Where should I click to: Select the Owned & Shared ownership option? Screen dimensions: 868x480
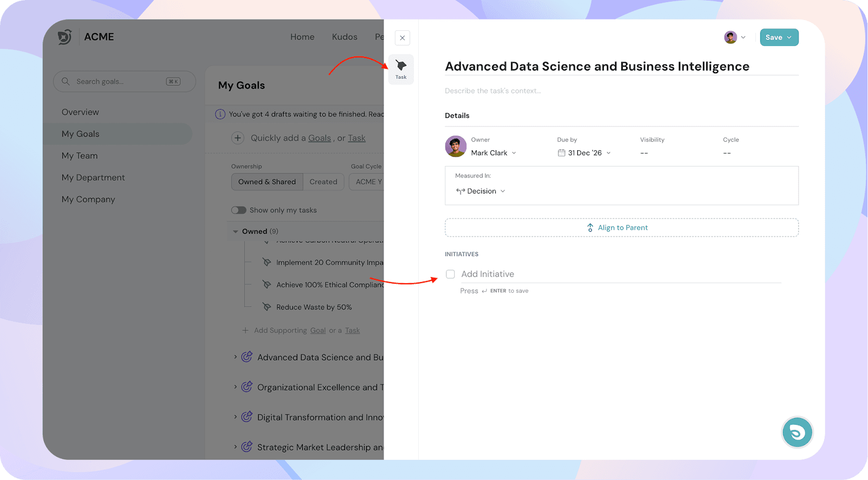267,182
